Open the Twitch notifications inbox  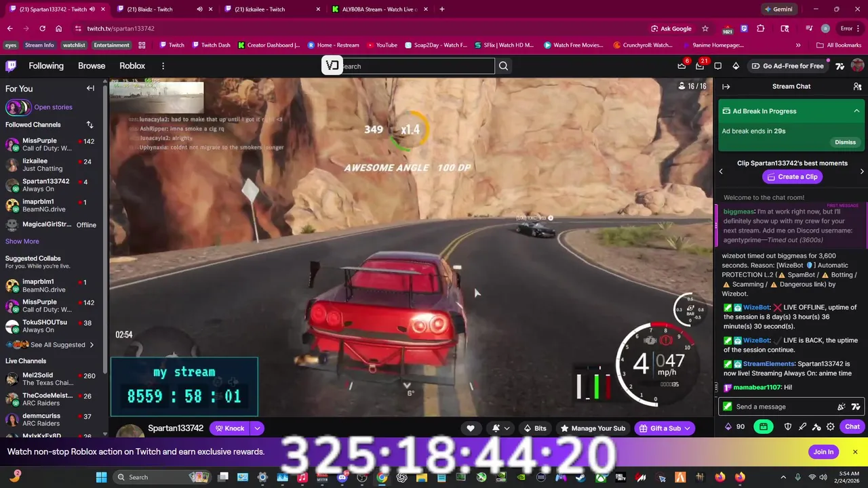(x=700, y=66)
